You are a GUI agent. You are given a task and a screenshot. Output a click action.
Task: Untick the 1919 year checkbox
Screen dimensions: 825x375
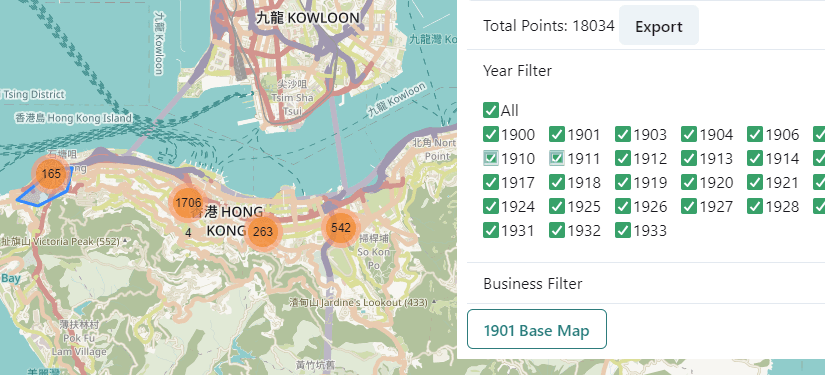[x=623, y=183]
